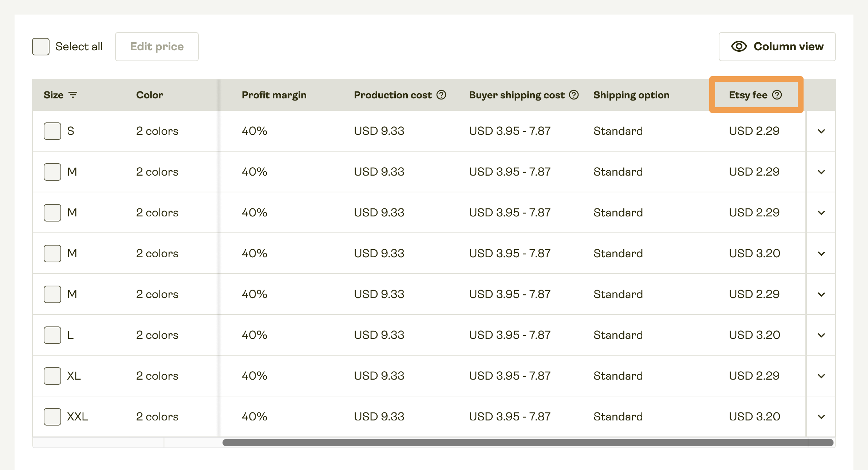868x470 pixels.
Task: Click the Shipping option column header
Action: (x=631, y=95)
